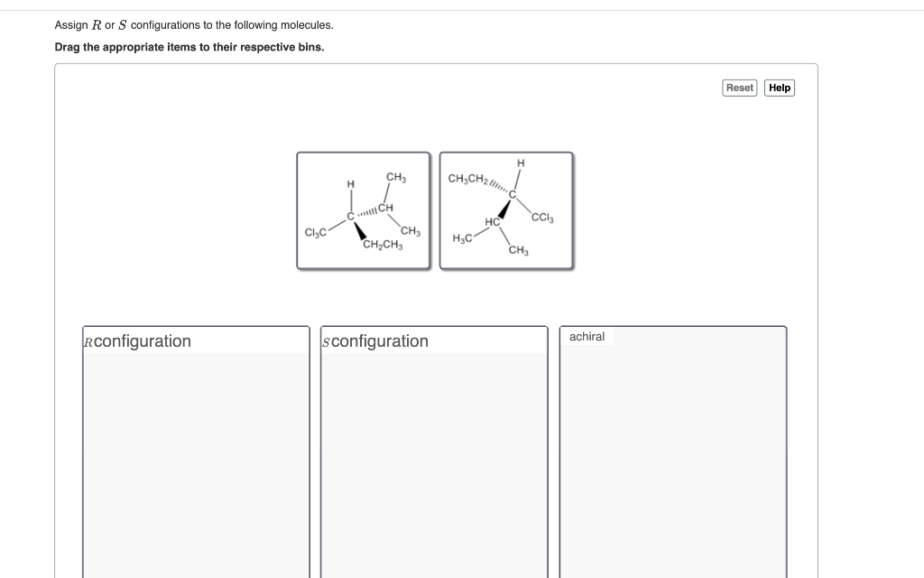Viewport: 924px width, 578px height.
Task: Click the S configuration bin
Action: pos(434,452)
